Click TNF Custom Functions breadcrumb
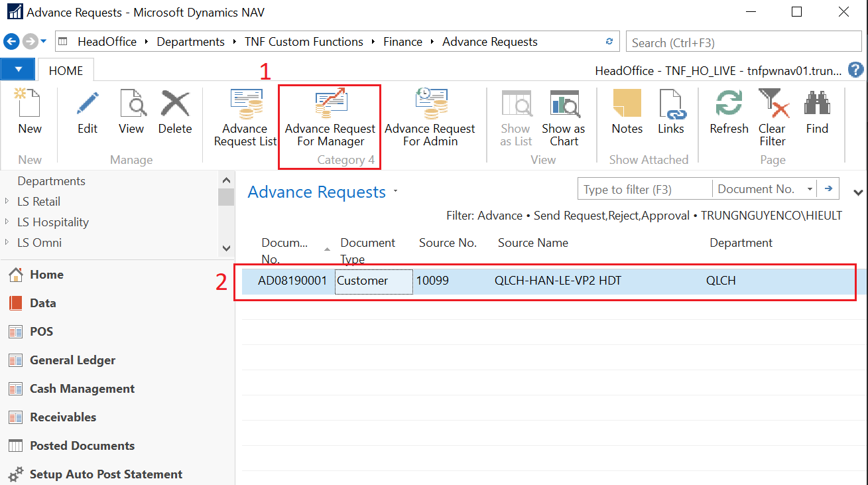 (304, 42)
